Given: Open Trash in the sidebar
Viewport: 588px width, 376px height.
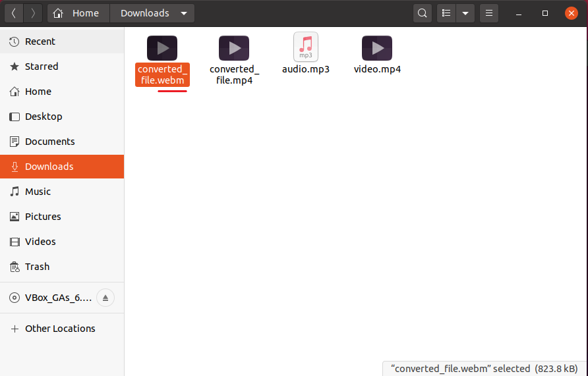Looking at the screenshot, I should pyautogui.click(x=62, y=267).
